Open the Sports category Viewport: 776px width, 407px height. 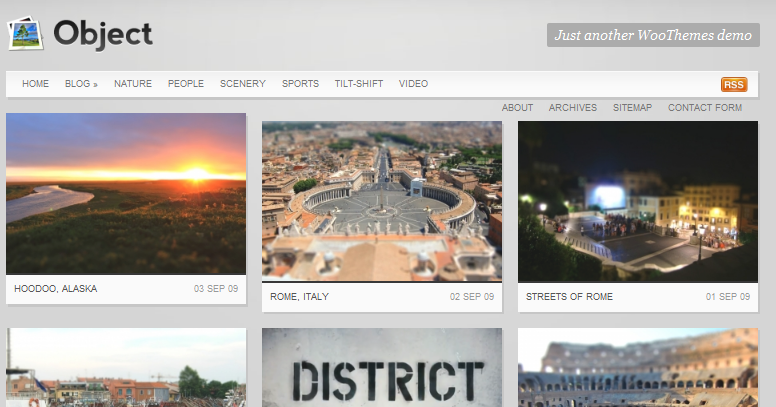(x=300, y=84)
